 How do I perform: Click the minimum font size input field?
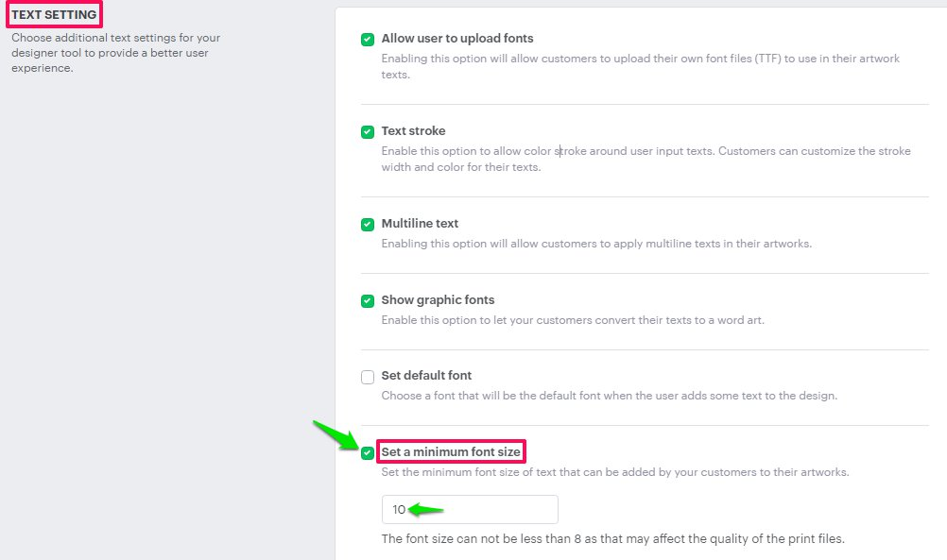[470, 509]
